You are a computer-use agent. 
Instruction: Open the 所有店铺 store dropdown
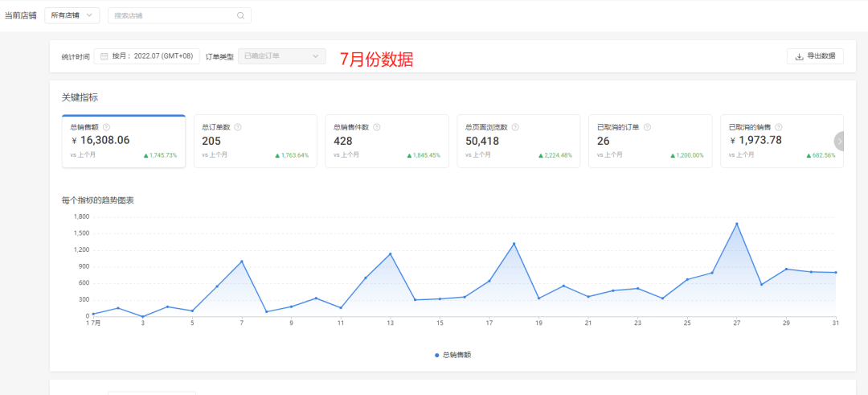(72, 15)
